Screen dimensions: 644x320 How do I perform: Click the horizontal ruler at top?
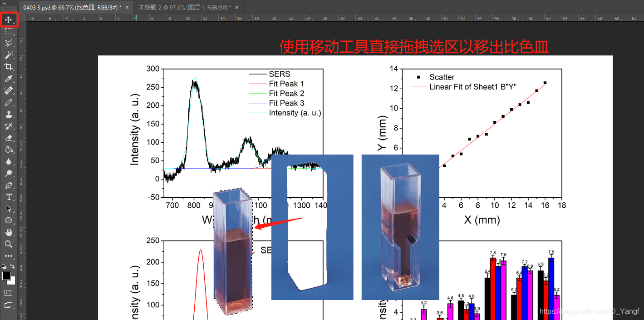[335, 18]
